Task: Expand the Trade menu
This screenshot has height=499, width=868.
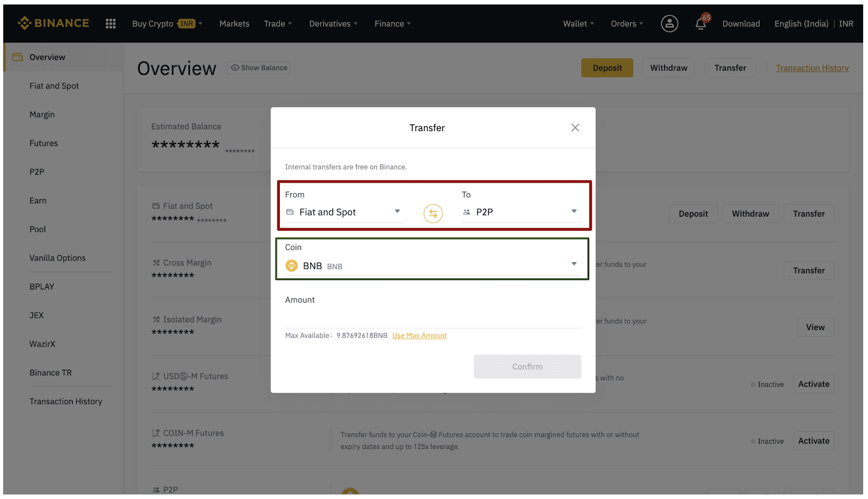Action: click(278, 24)
